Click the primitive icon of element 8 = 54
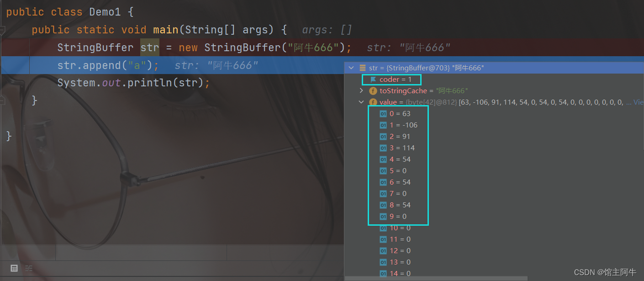This screenshot has height=281, width=644. (x=383, y=205)
